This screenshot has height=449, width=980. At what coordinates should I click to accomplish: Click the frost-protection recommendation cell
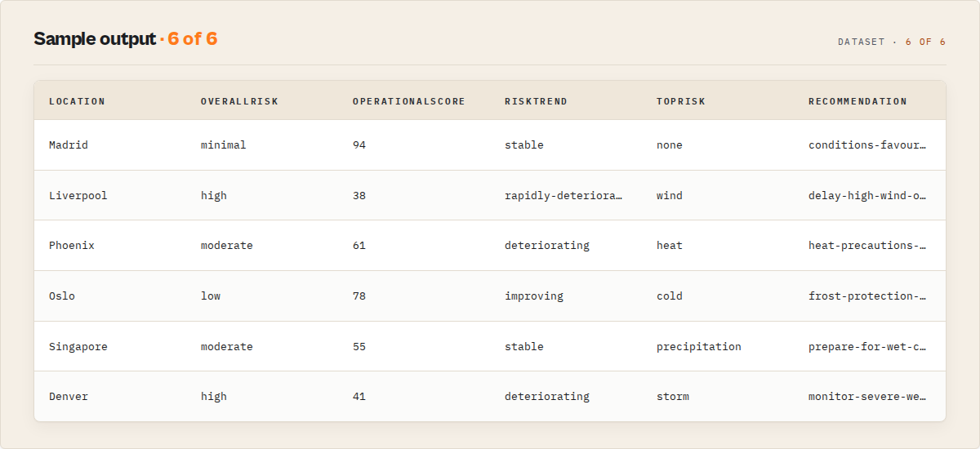pyautogui.click(x=867, y=296)
